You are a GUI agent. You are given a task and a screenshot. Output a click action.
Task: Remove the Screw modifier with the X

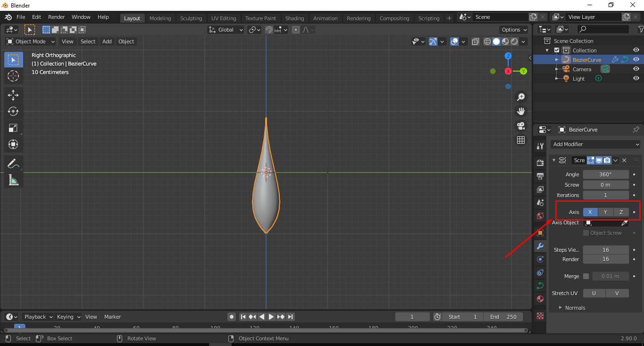tap(624, 160)
